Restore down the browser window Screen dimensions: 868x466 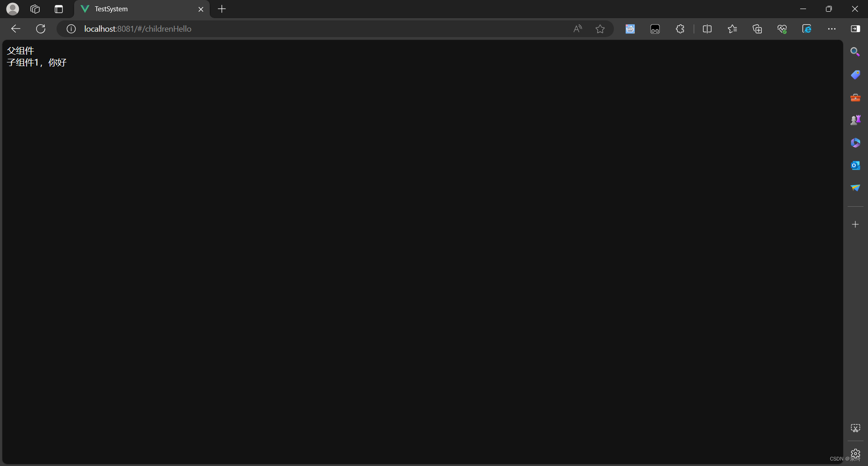coord(829,9)
